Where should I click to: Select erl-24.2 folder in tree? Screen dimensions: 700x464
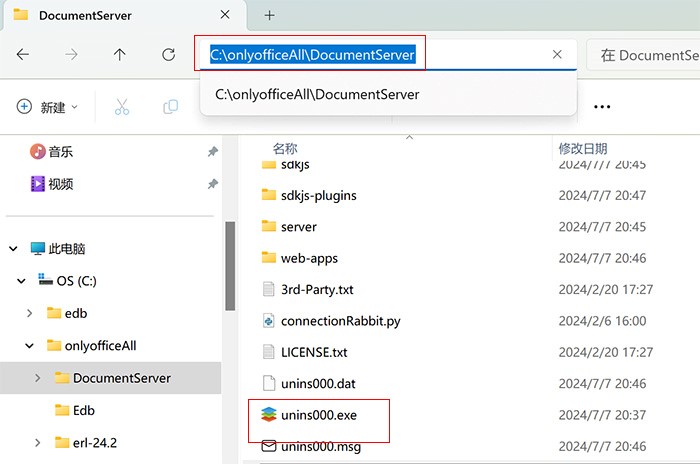(x=86, y=443)
